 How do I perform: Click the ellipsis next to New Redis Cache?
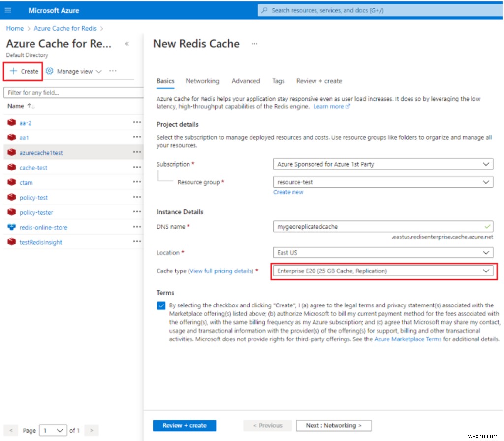click(254, 44)
